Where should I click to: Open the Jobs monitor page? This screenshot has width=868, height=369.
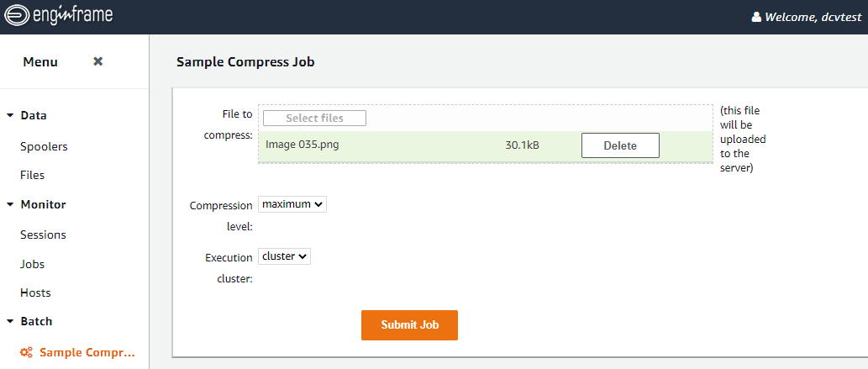32,264
